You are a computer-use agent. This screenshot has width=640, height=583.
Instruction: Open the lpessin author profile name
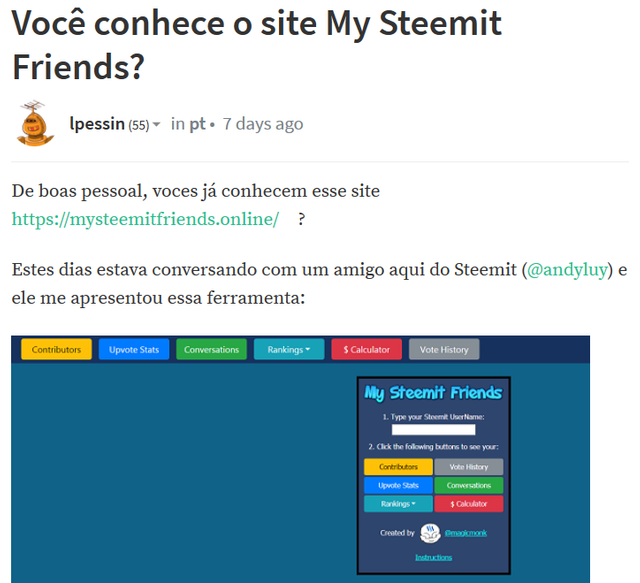click(x=97, y=124)
